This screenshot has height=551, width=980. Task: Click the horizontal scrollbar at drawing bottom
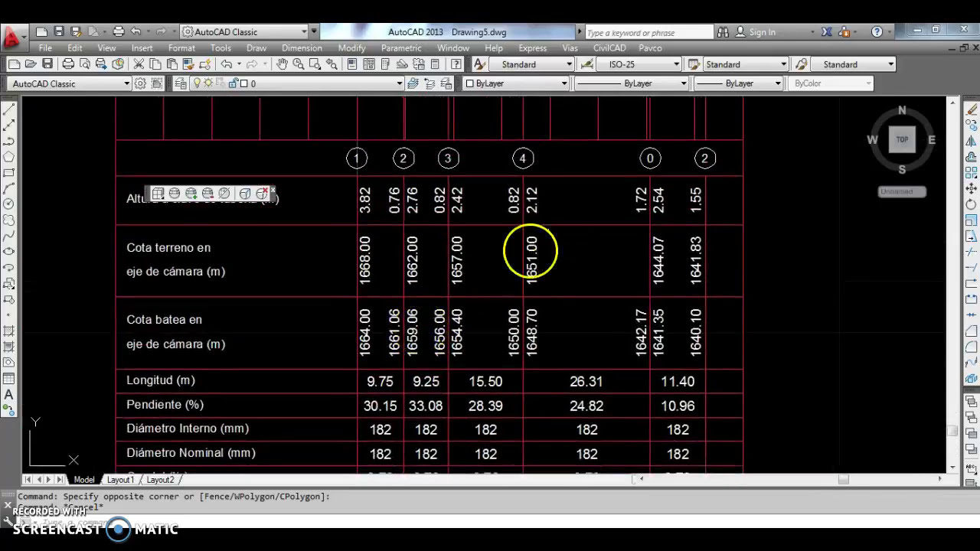click(x=791, y=479)
